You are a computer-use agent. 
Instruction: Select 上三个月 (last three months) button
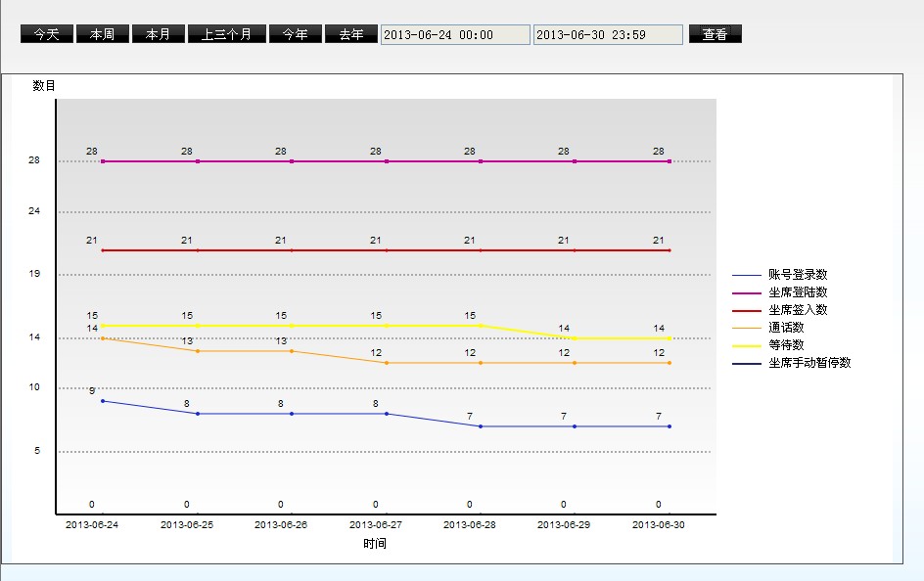tap(227, 34)
